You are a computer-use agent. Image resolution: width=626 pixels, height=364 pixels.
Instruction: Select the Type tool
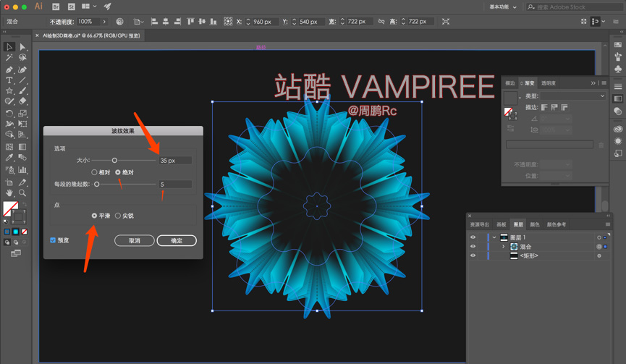[9, 80]
